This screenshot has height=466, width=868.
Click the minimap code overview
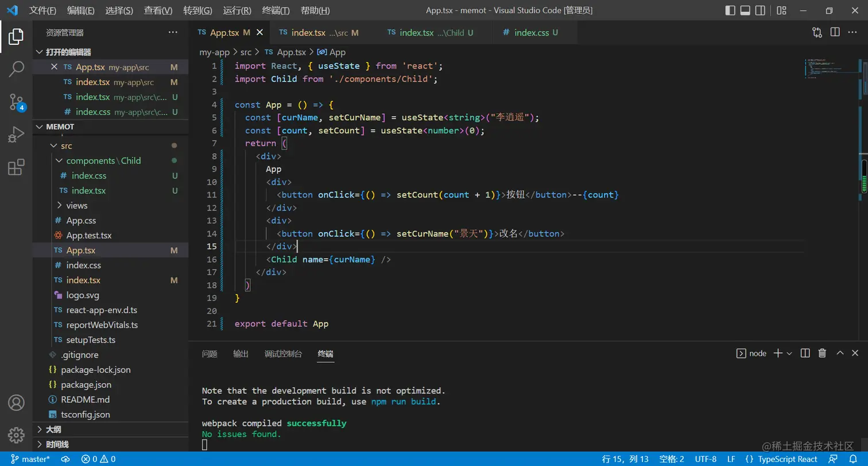(x=831, y=68)
